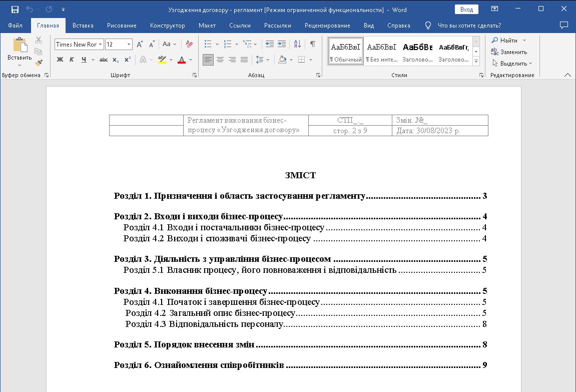Click the Save icon in title bar
This screenshot has width=576, height=392.
15,10
